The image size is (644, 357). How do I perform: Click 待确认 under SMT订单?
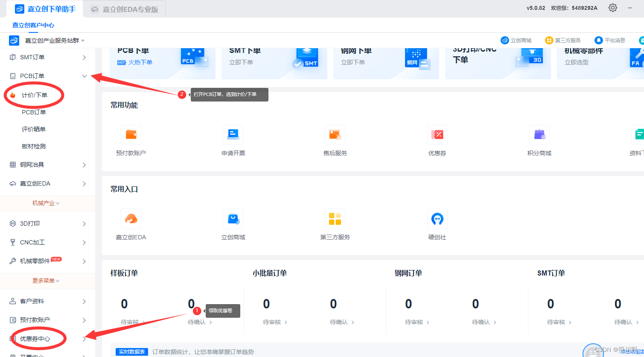point(623,322)
